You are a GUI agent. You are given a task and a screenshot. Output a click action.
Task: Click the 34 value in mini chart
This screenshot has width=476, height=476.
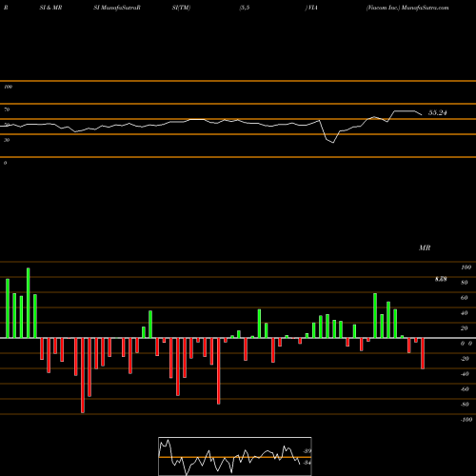pos(307,463)
